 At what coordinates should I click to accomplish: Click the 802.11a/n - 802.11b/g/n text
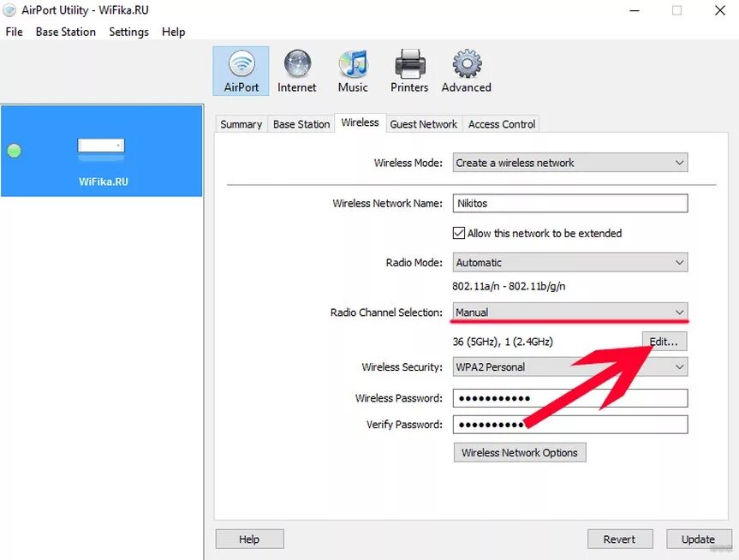tap(509, 286)
